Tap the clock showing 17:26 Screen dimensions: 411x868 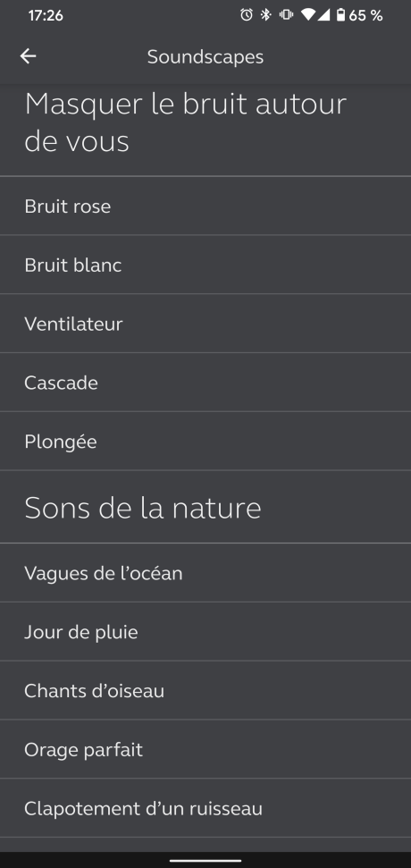click(x=46, y=15)
